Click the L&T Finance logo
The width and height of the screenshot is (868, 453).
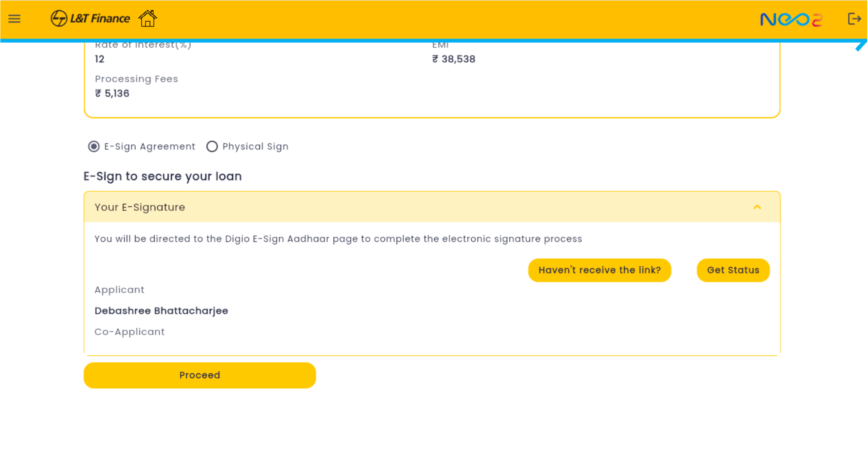(90, 18)
